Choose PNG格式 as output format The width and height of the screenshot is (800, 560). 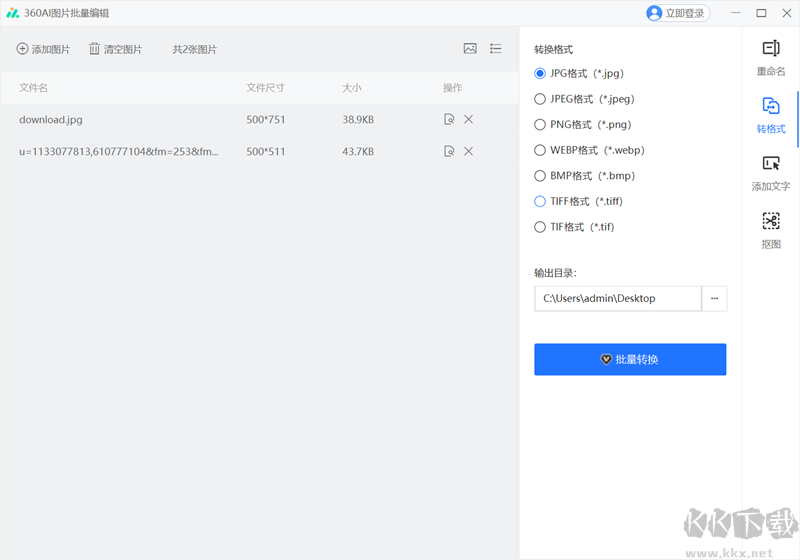point(541,125)
